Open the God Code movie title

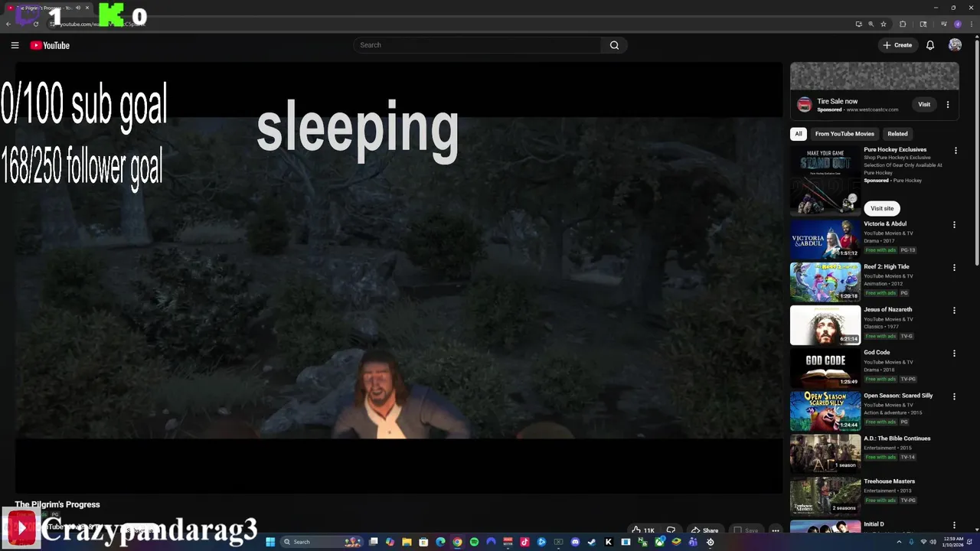[877, 352]
